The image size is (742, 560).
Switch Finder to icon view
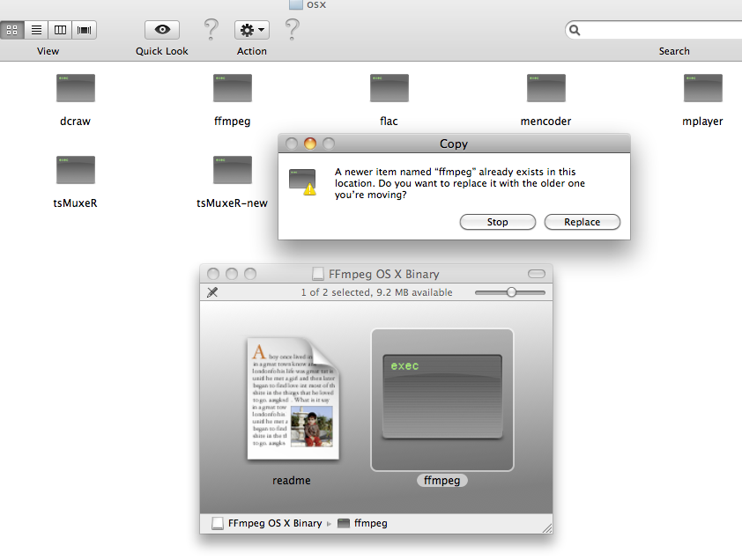(11, 30)
